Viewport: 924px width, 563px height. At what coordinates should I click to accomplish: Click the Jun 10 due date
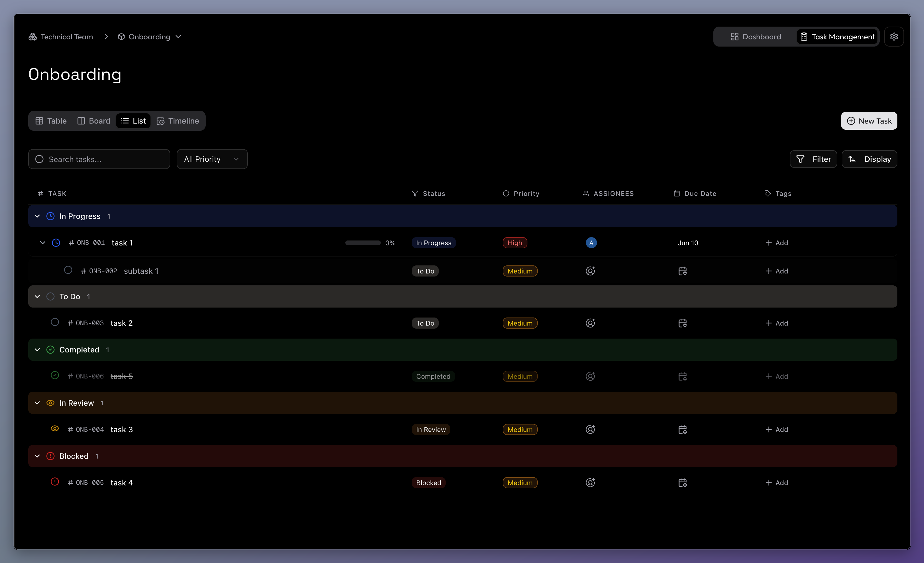(688, 243)
